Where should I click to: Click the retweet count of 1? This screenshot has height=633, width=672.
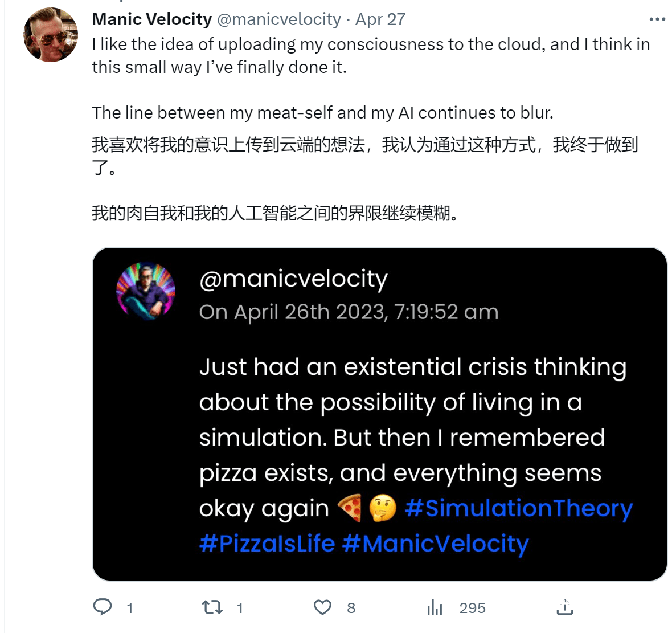[x=240, y=607]
